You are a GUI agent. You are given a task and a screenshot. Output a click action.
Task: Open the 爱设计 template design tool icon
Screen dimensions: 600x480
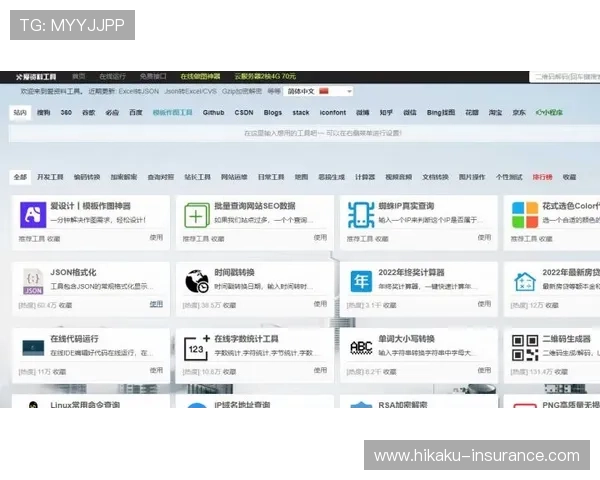[x=33, y=215]
